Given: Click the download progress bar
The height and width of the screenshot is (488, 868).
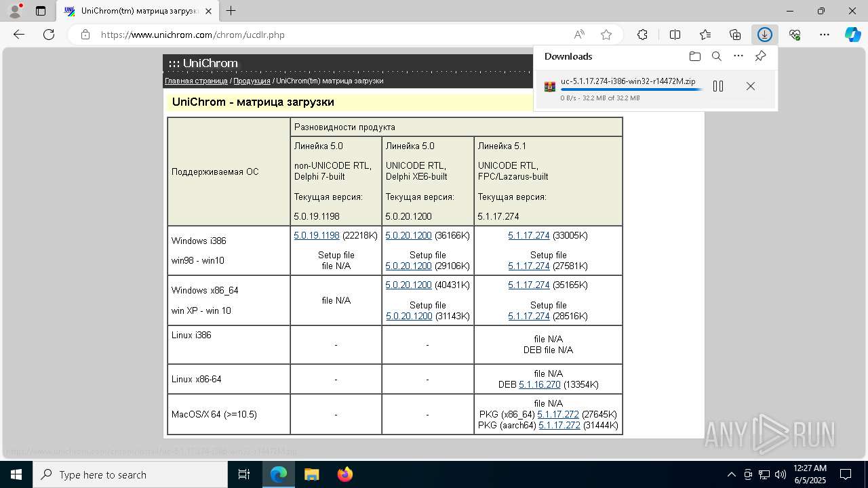Looking at the screenshot, I should pos(631,89).
